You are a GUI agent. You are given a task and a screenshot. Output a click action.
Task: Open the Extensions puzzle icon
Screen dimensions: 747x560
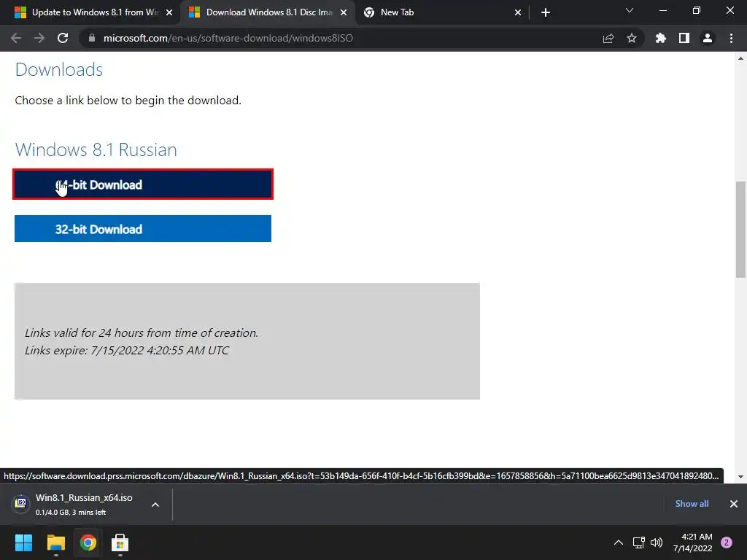660,38
